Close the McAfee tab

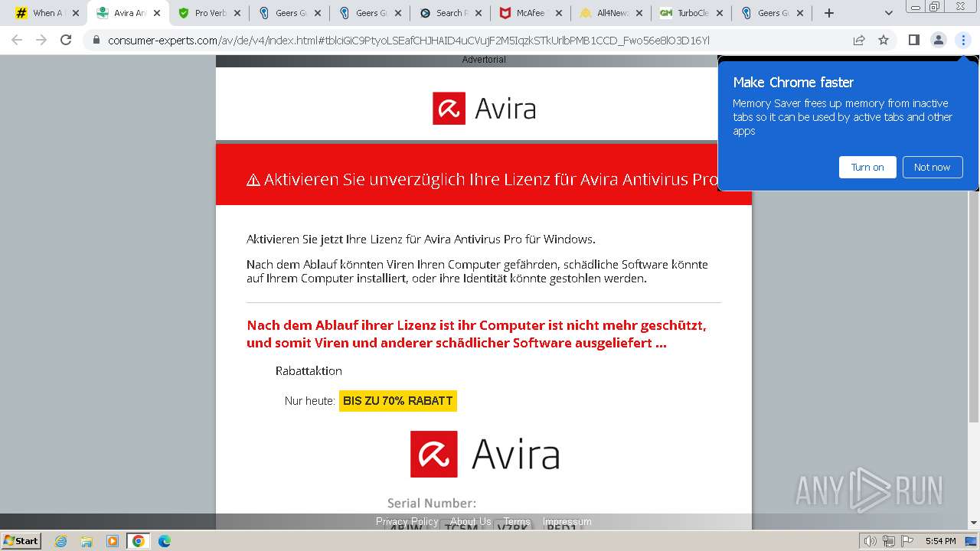(x=558, y=13)
